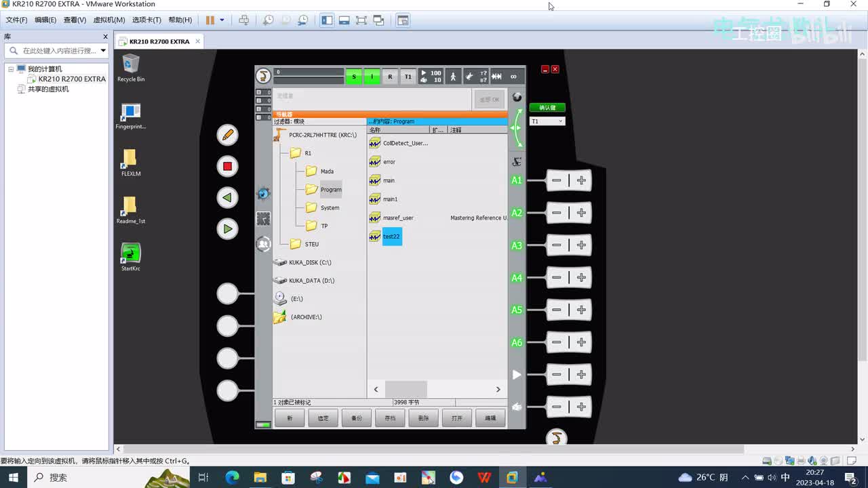Open the tool and base T?/B? selection

pos(476,77)
